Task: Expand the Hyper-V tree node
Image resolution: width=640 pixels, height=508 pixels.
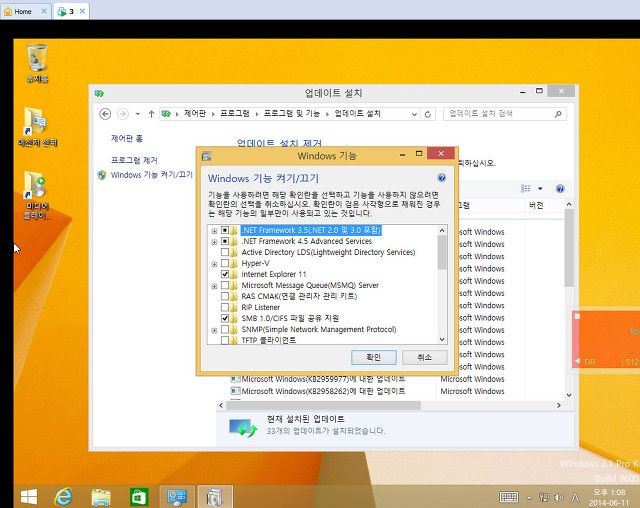Action: (214, 264)
